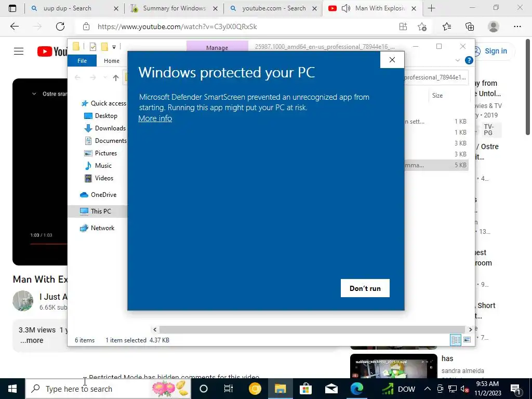The width and height of the screenshot is (532, 399).
Task: Click the Size column header
Action: point(437,96)
